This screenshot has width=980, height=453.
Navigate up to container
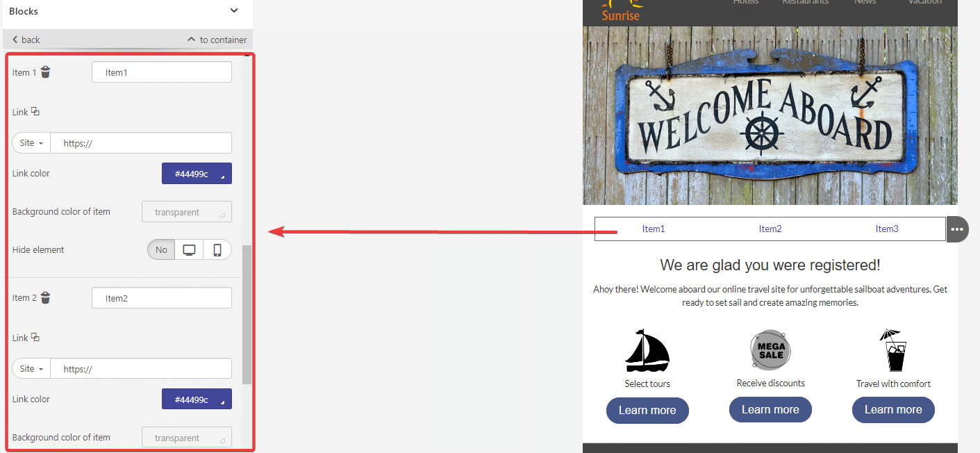tap(217, 40)
